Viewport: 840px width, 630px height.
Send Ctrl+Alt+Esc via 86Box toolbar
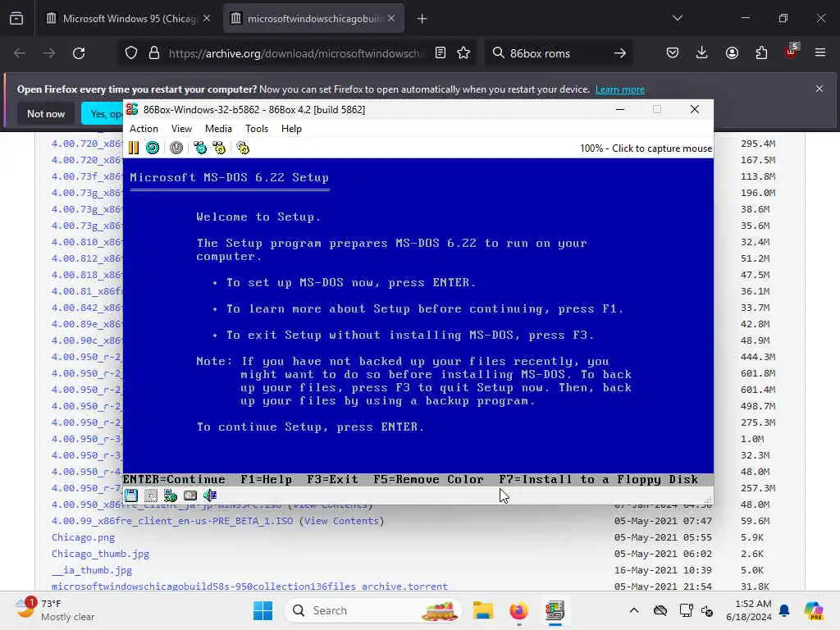(x=219, y=148)
